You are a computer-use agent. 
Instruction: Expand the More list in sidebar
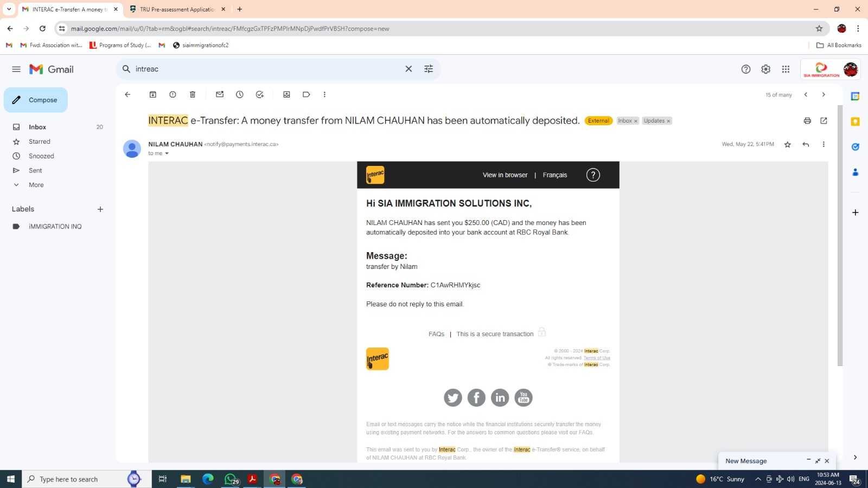(x=36, y=185)
